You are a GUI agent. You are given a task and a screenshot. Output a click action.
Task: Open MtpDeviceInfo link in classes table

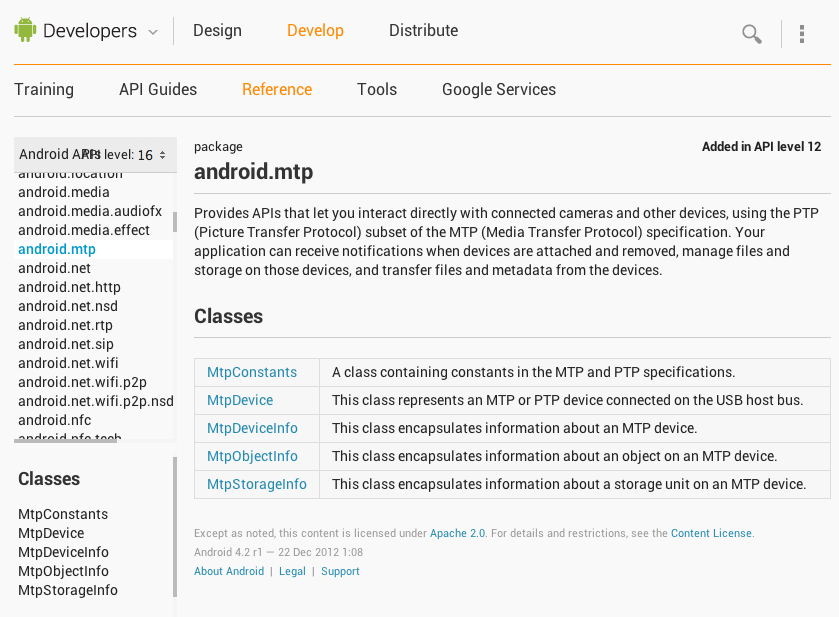tap(252, 428)
